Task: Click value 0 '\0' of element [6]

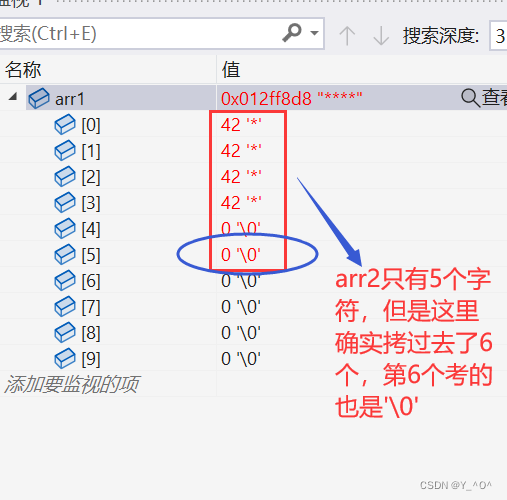Action: pyautogui.click(x=241, y=281)
